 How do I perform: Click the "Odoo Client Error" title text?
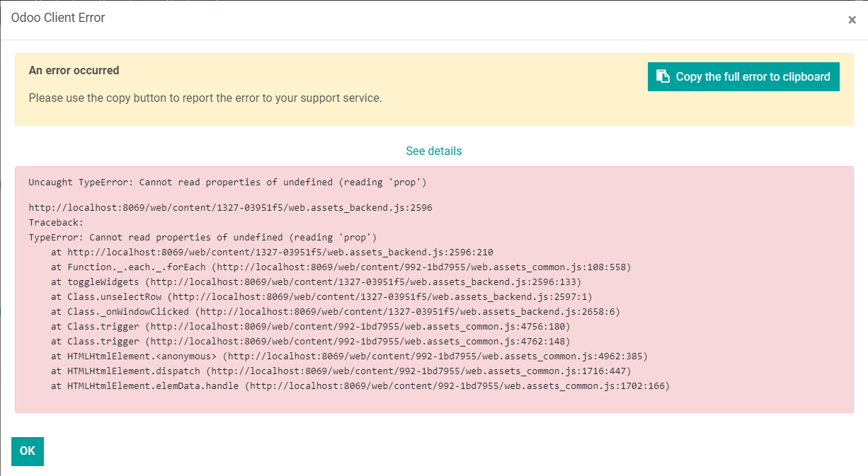[59, 18]
